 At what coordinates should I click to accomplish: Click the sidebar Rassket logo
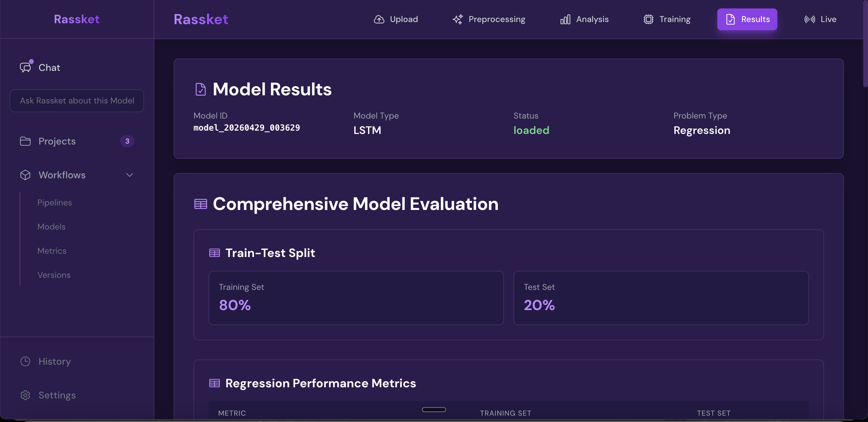tap(77, 19)
